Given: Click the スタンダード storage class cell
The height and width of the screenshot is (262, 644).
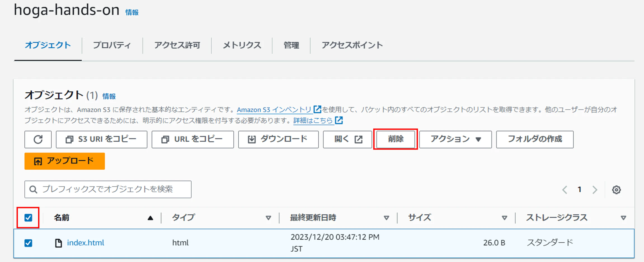Looking at the screenshot, I should point(550,243).
